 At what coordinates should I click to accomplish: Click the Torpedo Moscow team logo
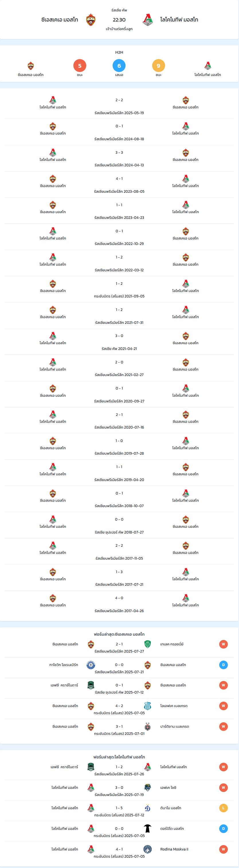pyautogui.click(x=147, y=829)
